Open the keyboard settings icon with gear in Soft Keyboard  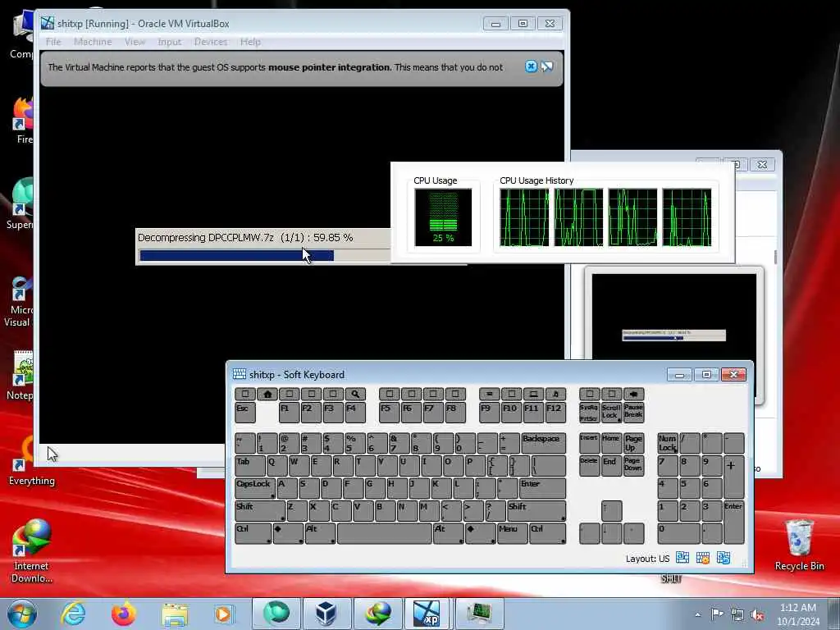703,558
